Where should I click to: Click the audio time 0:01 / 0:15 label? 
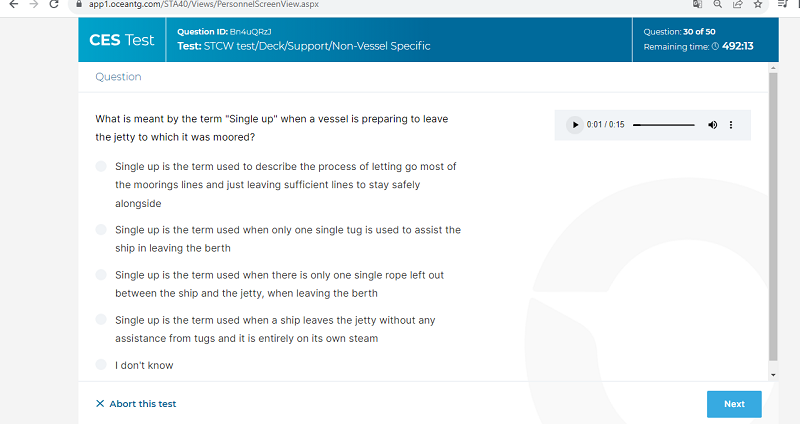(x=605, y=124)
